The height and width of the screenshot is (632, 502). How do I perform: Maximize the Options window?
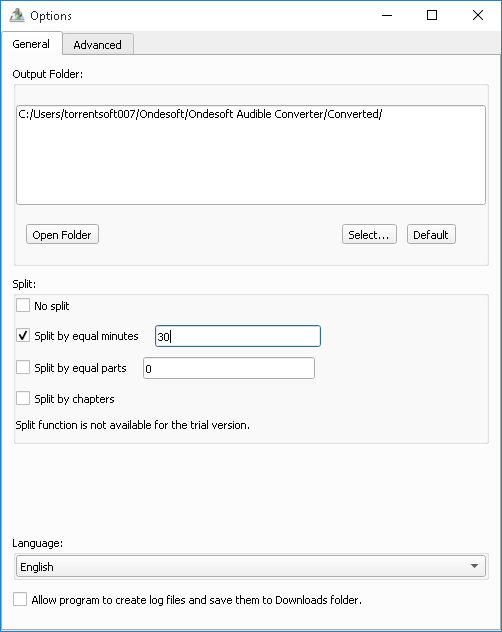point(432,15)
